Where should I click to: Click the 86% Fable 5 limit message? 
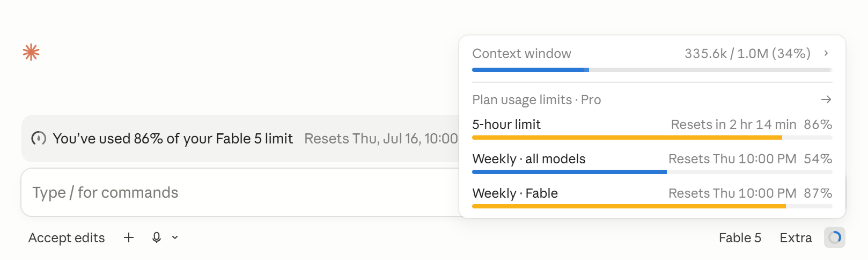tap(173, 139)
